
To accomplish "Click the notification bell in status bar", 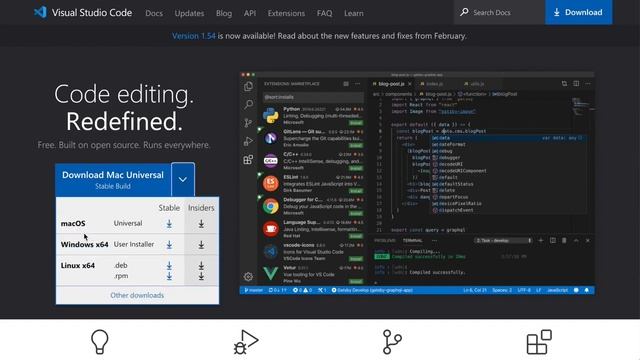I will (x=587, y=290).
